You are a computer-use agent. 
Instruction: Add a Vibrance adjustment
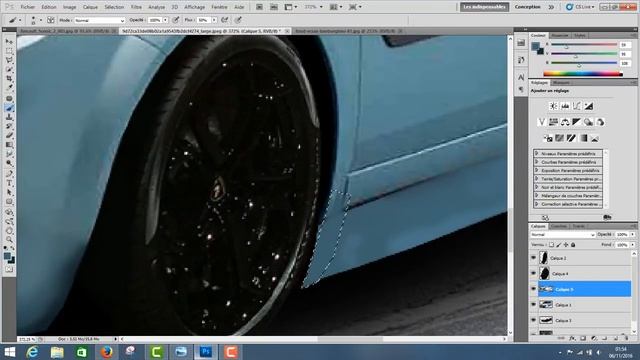coord(542,122)
